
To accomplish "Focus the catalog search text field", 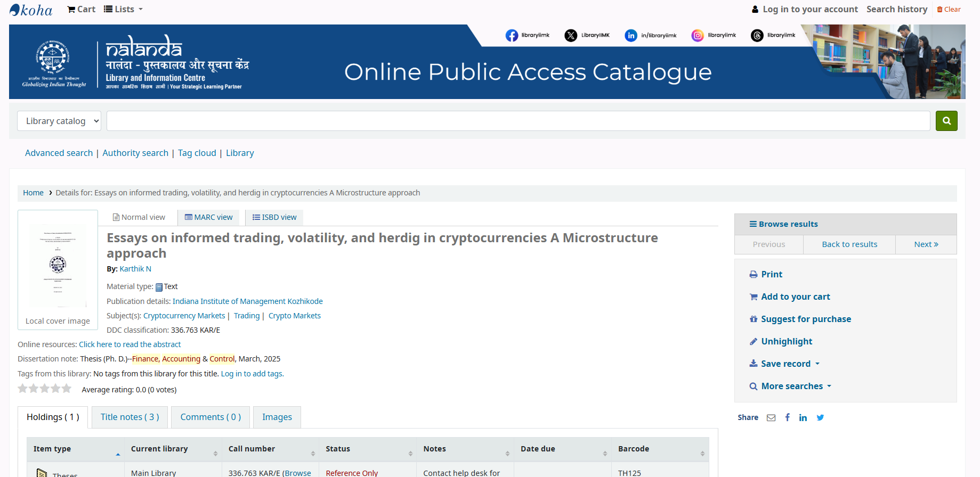I will tap(518, 121).
